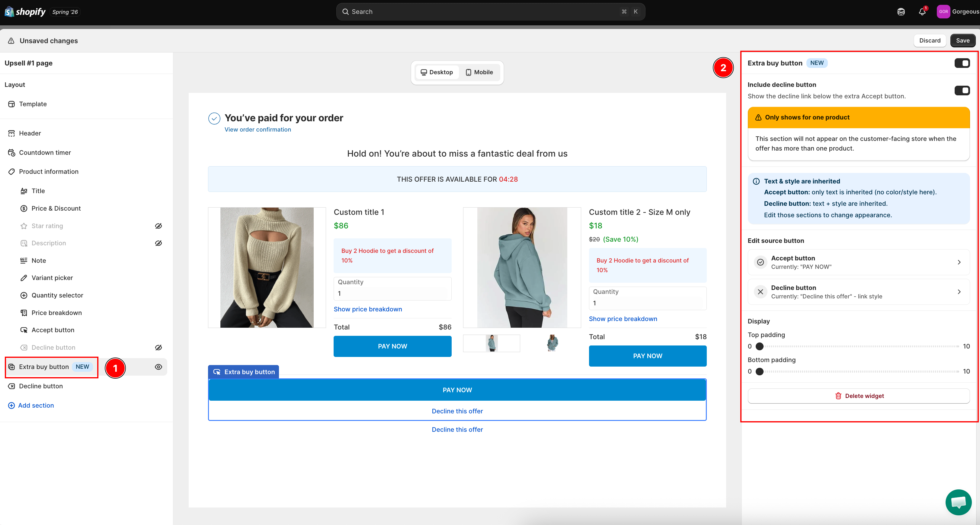Viewport: 980px width, 525px height.
Task: Click the Variant picker pencil icon
Action: coord(24,278)
